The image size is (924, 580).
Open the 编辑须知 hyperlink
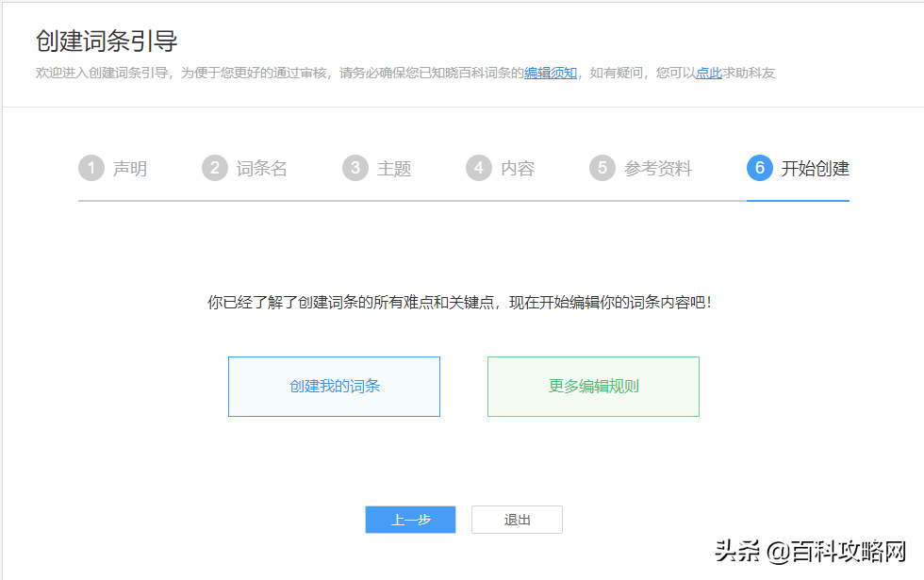[551, 73]
